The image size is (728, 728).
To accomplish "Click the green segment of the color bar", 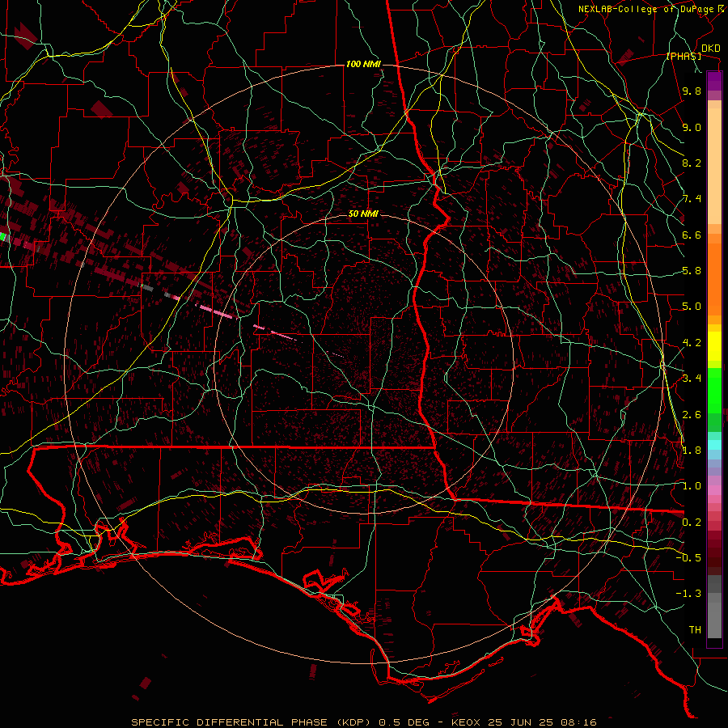I will (x=714, y=390).
